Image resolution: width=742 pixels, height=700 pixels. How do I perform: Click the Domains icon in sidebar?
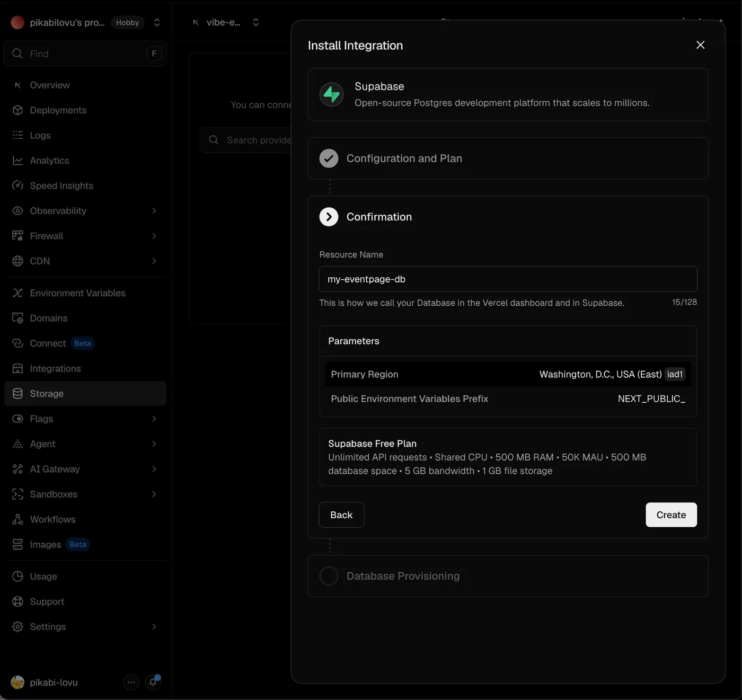(17, 318)
